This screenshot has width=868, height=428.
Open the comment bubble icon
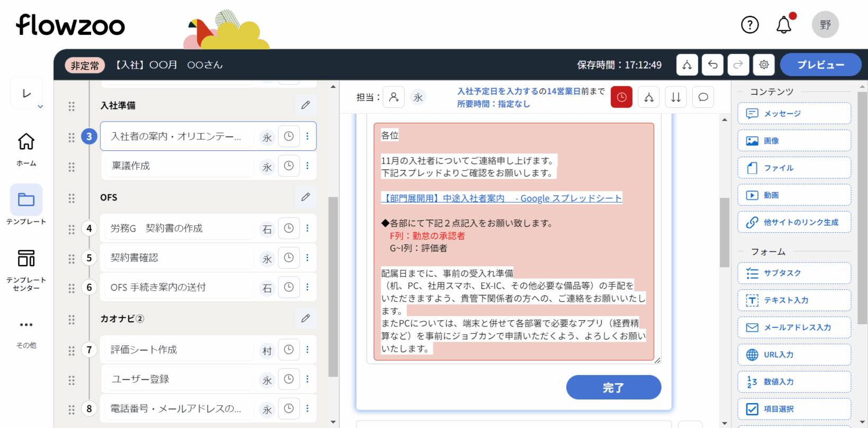(x=703, y=97)
